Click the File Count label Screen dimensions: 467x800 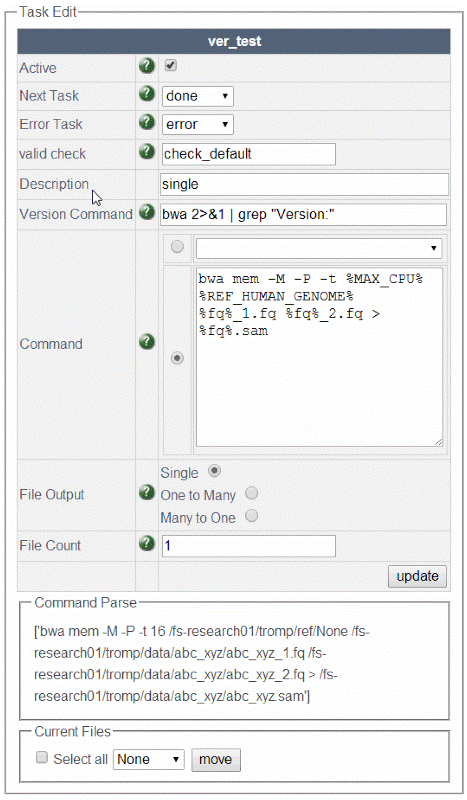pyautogui.click(x=50, y=545)
